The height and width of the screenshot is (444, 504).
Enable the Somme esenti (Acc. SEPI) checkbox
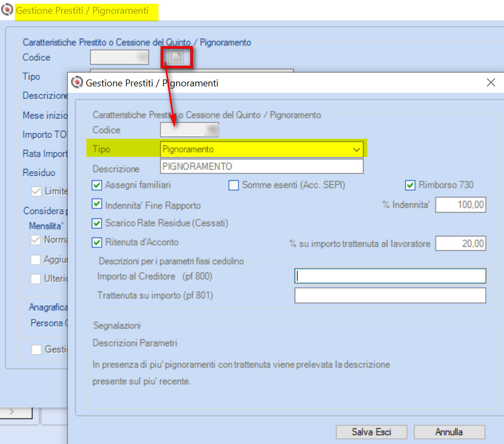coord(234,185)
